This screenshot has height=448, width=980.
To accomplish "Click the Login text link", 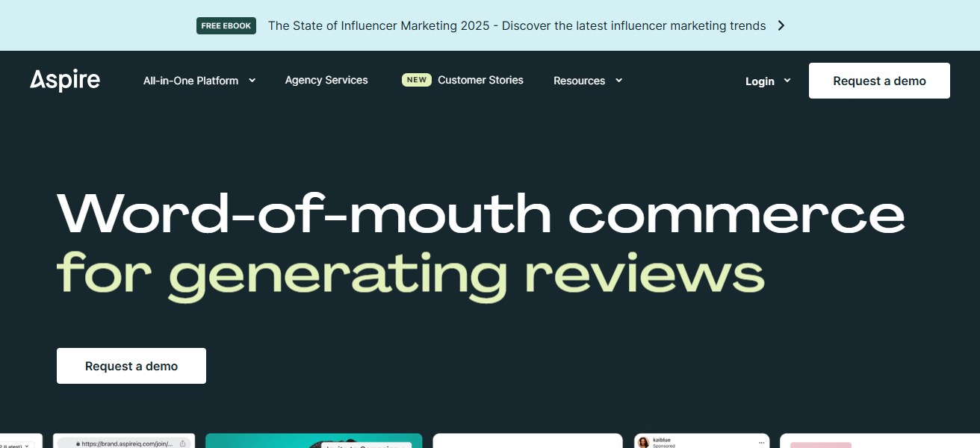I will 760,81.
